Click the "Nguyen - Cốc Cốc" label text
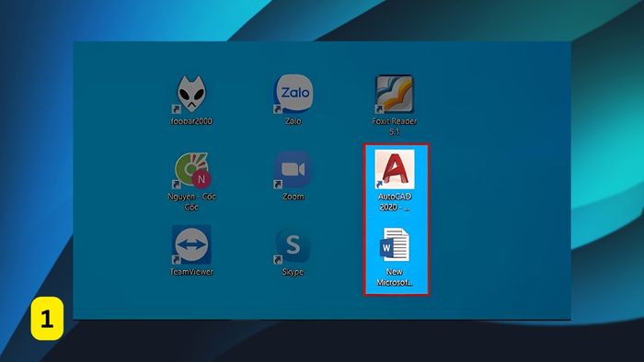Screen dimensions: 644x362 click(191, 202)
